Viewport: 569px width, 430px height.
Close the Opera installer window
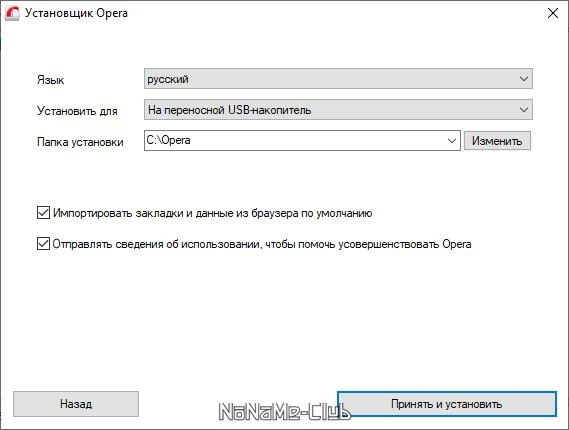[x=552, y=13]
